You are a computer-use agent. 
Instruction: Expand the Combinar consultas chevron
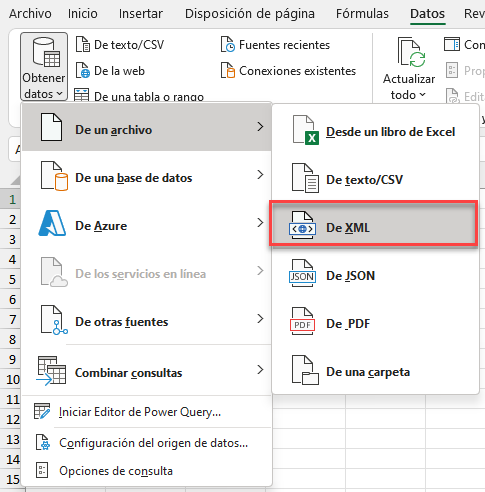coord(260,369)
